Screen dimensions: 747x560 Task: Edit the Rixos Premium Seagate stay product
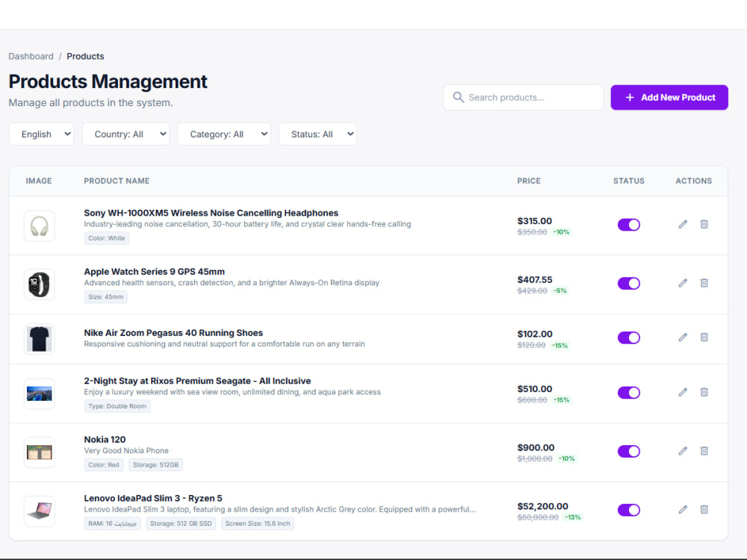(x=683, y=392)
